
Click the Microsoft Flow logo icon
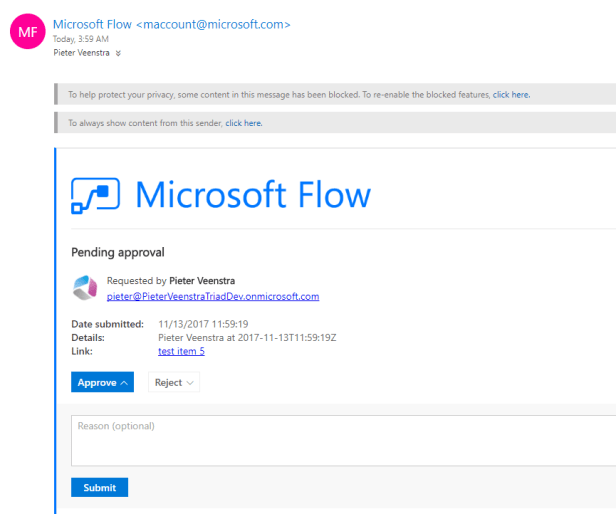coord(95,196)
